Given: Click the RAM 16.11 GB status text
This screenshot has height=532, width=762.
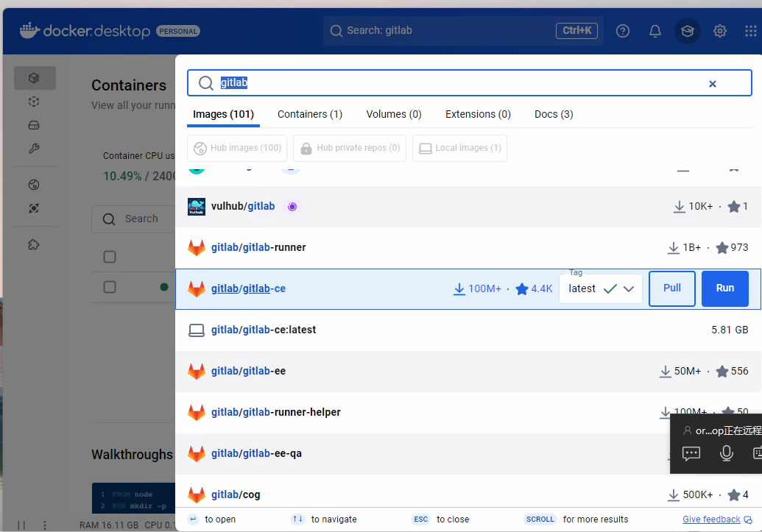Looking at the screenshot, I should [x=109, y=525].
